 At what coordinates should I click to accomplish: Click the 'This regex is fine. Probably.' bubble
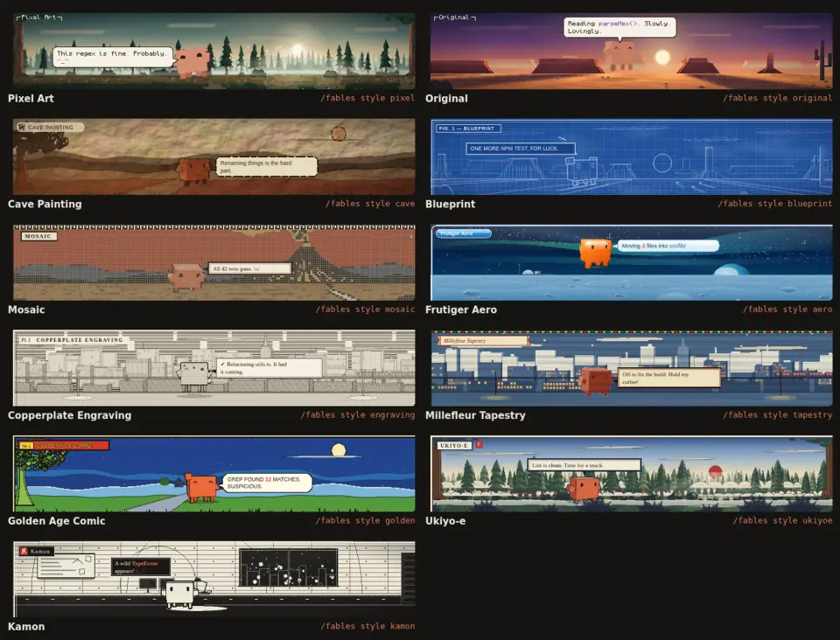point(114,57)
